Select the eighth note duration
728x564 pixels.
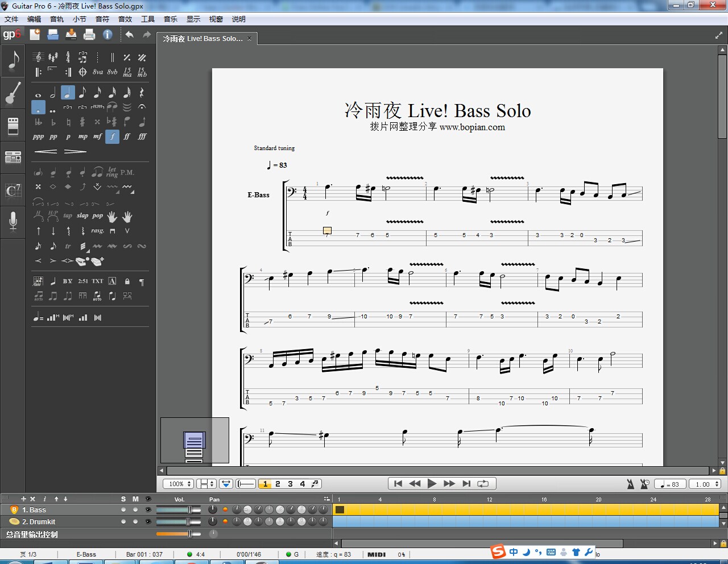point(82,92)
